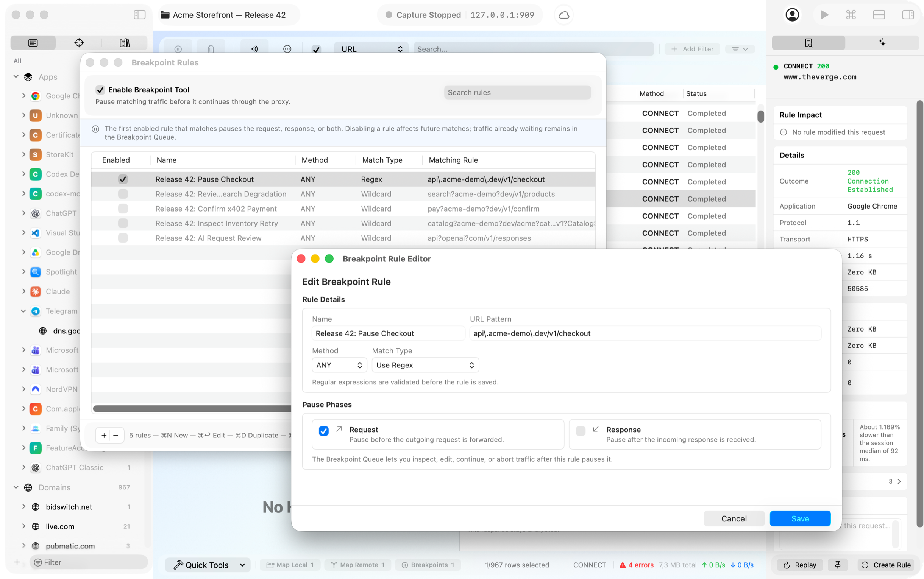
Task: Select the list view tab in sidebar
Action: tap(33, 42)
